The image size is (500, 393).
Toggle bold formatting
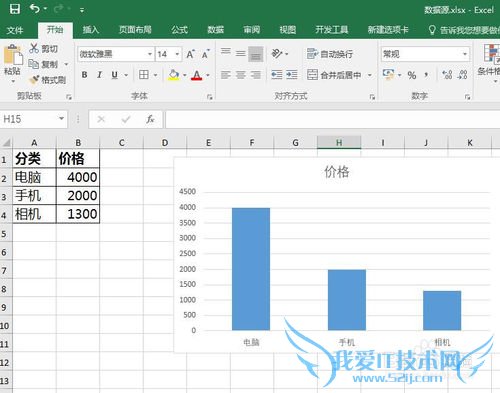[x=85, y=75]
